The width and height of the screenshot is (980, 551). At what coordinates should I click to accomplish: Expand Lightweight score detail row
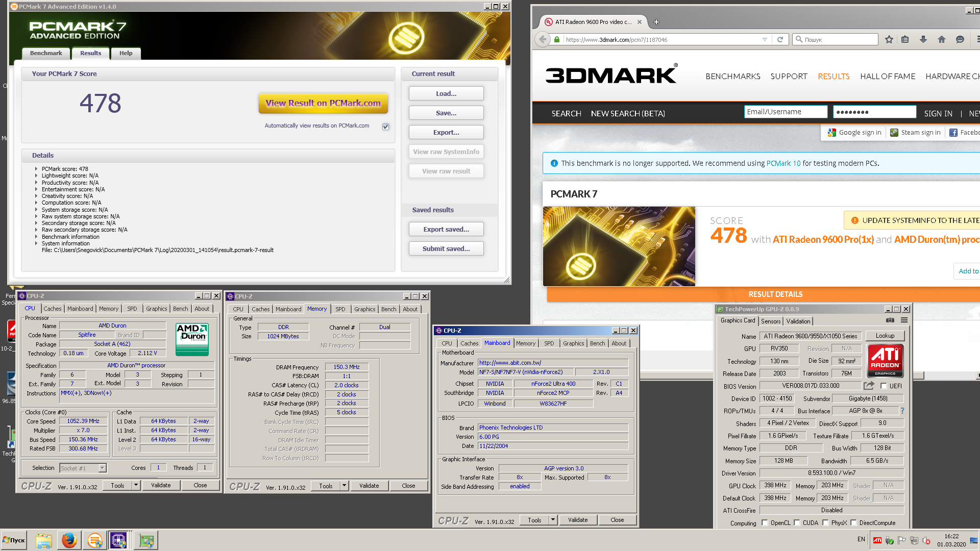36,176
